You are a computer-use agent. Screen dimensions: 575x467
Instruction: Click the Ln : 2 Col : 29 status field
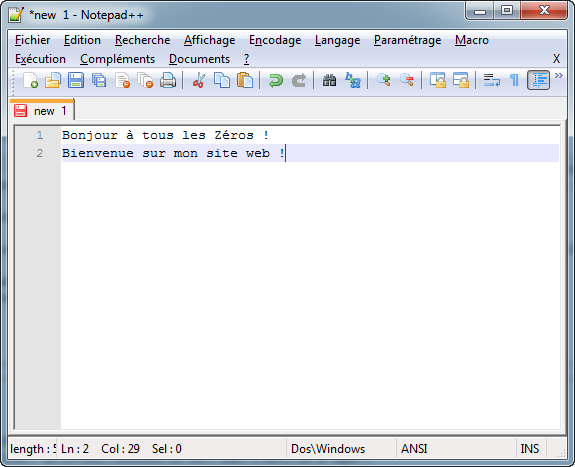click(171, 449)
